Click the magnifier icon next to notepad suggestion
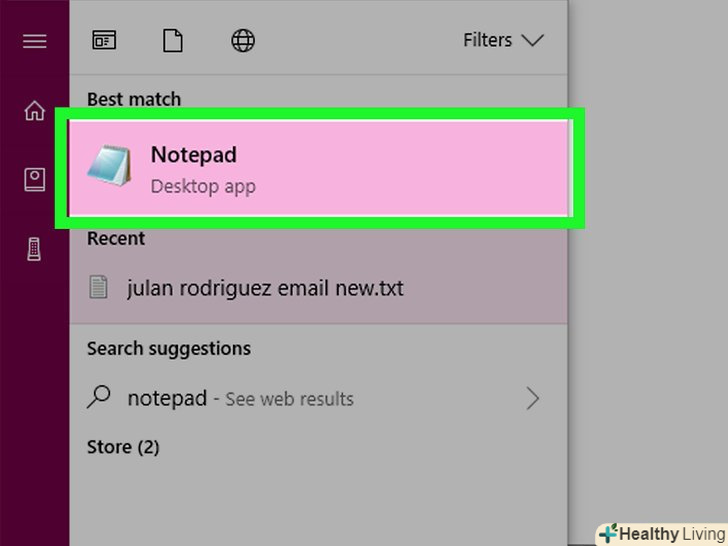The width and height of the screenshot is (728, 546). (99, 397)
